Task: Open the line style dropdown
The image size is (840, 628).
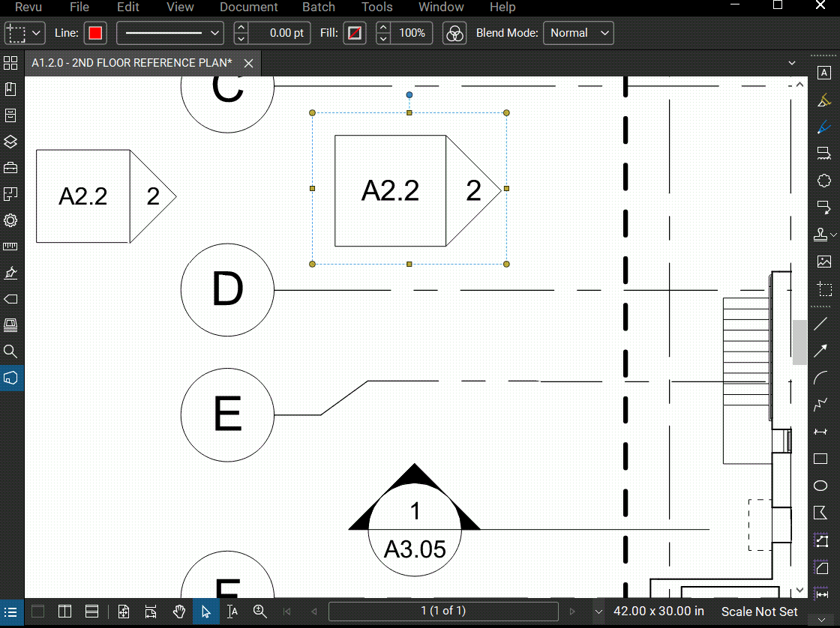Action: point(169,33)
